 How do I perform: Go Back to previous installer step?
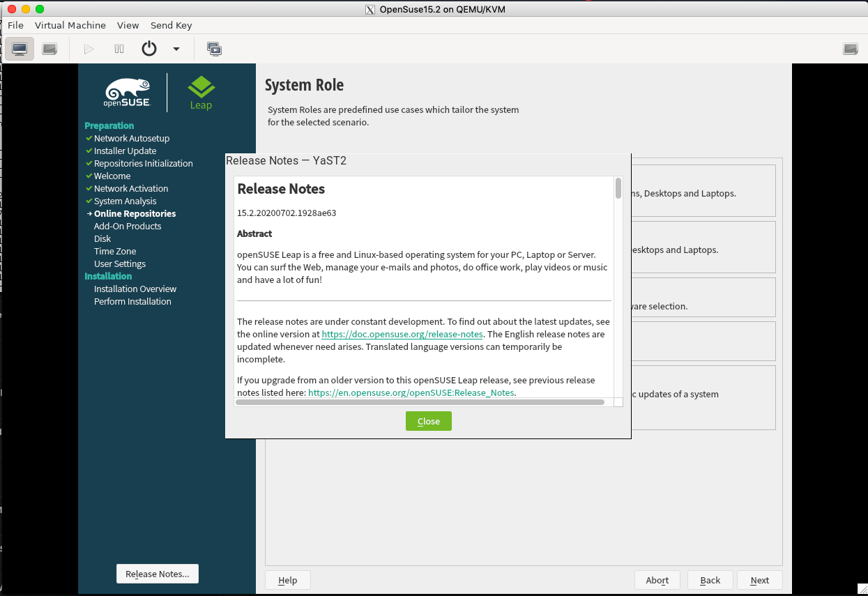pyautogui.click(x=710, y=580)
